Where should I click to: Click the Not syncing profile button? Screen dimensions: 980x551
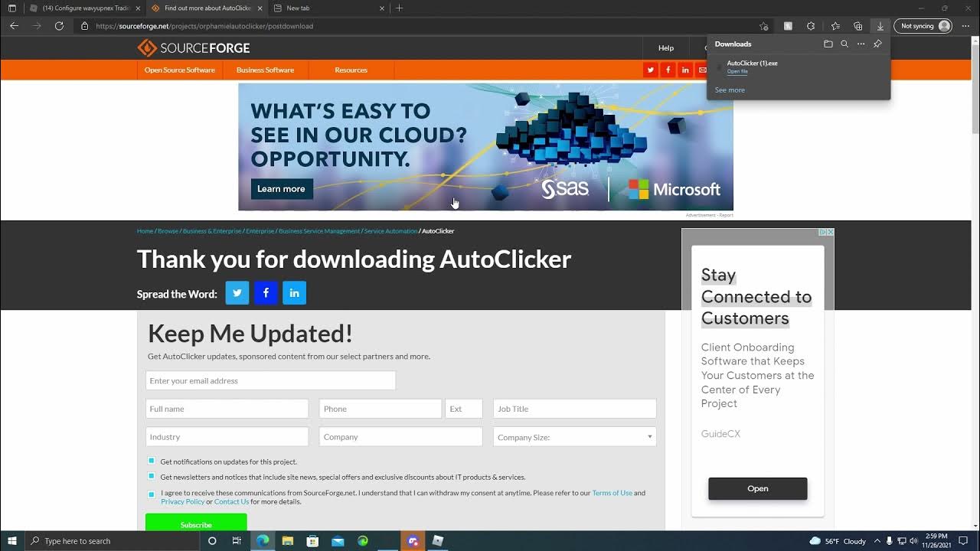[x=923, y=26]
